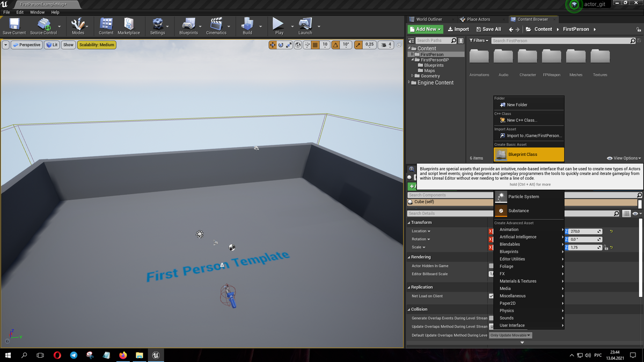Toggle grid snapping icon in viewport
This screenshot has height=362, width=644.
coord(316,45)
